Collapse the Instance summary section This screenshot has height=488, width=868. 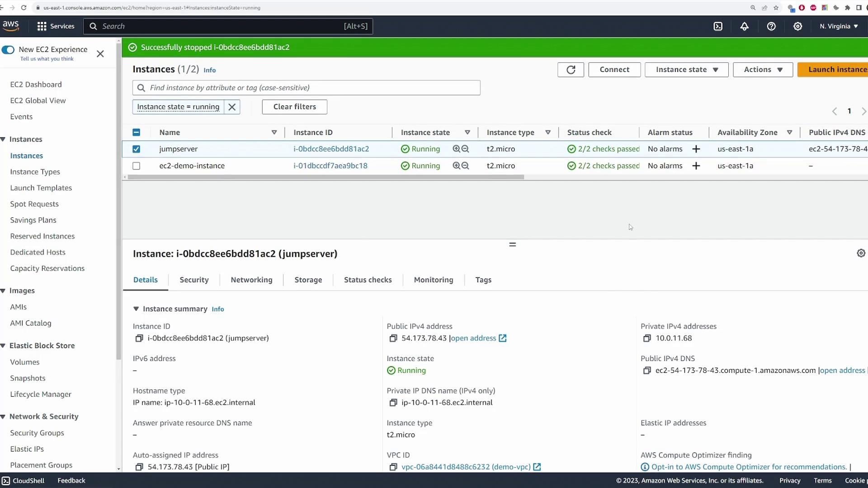[x=136, y=309]
